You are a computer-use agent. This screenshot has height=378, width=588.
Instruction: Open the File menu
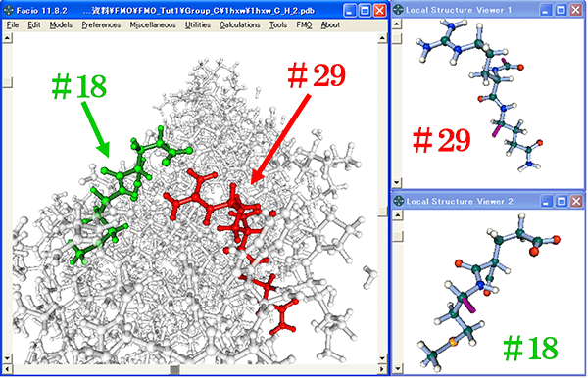tap(13, 25)
